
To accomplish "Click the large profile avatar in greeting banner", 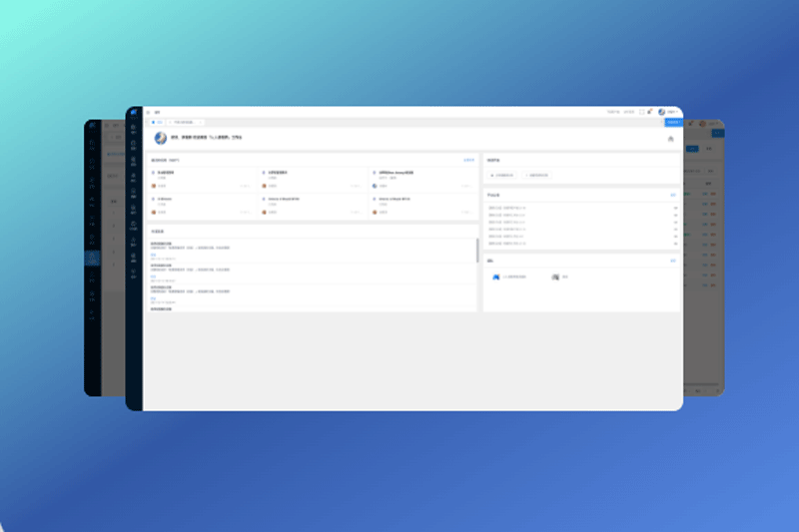I will point(161,138).
